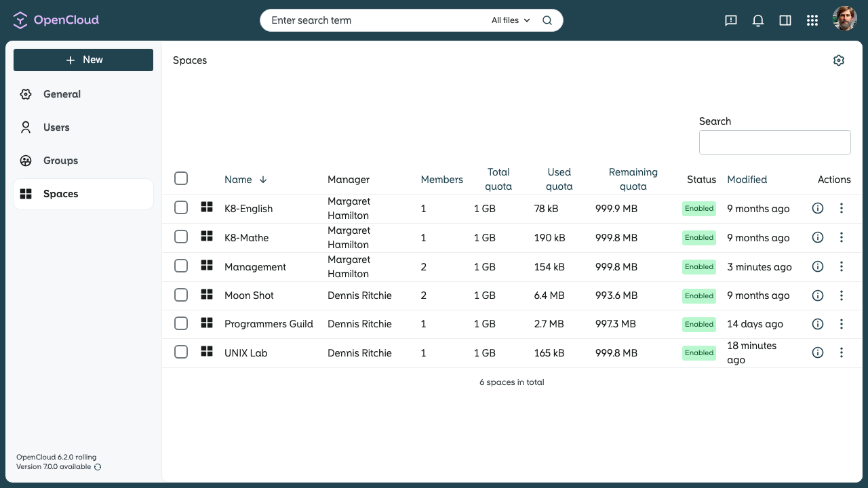Show details info for K8-English space
This screenshot has height=488, width=868.
pyautogui.click(x=818, y=209)
